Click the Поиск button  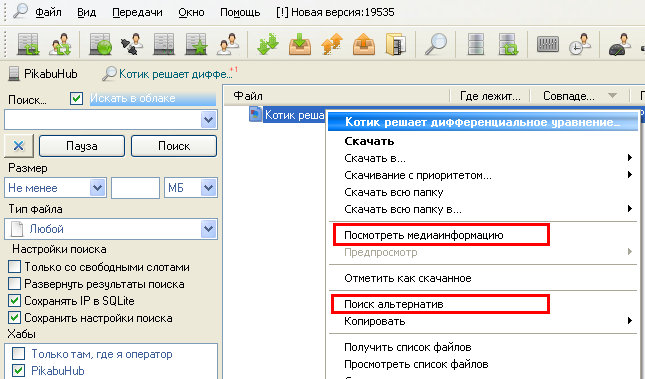(x=174, y=146)
